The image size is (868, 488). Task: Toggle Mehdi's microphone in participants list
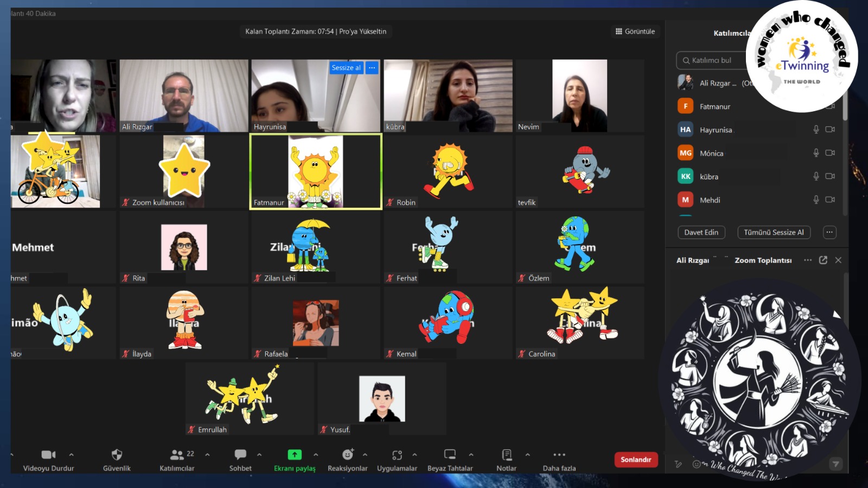816,200
